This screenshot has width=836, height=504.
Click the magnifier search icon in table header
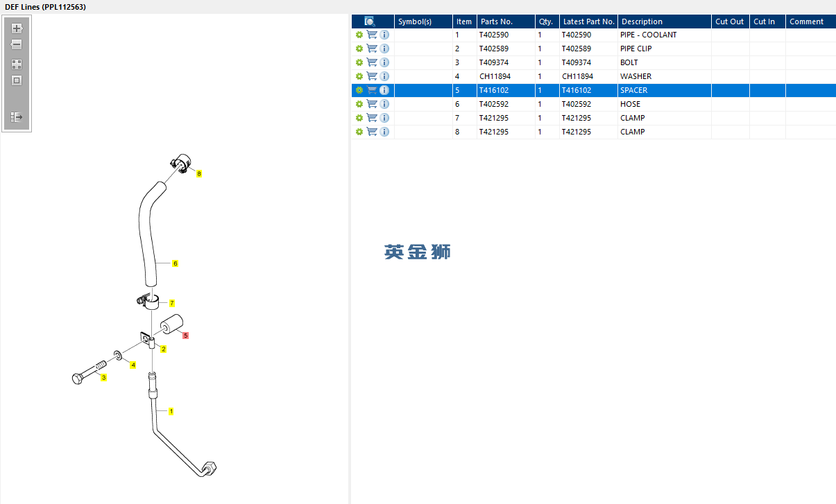370,21
